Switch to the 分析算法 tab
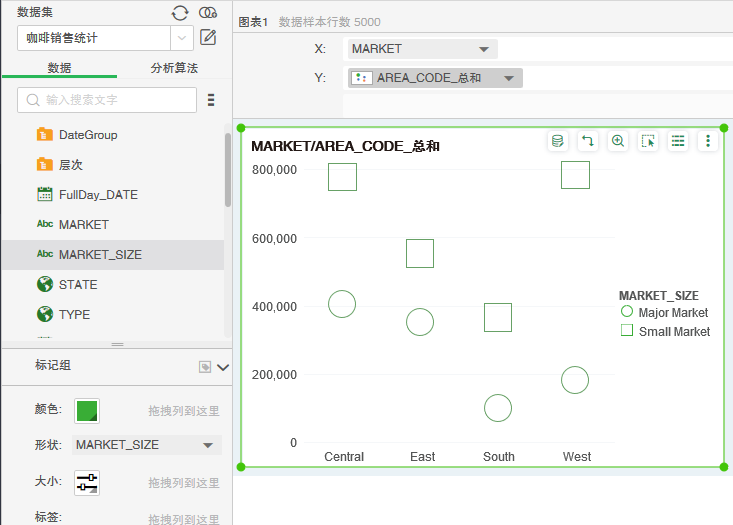Screen dimensions: 733x525 (174, 68)
